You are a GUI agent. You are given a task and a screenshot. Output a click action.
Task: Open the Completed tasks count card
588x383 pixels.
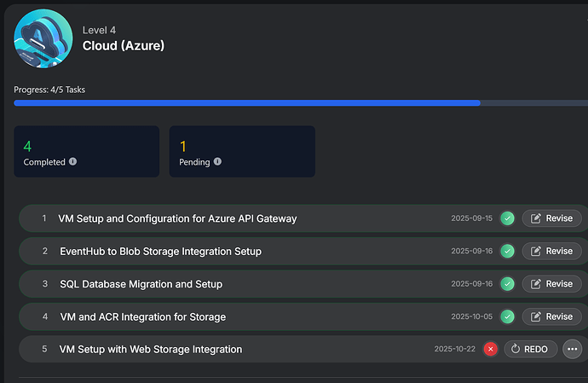click(x=86, y=152)
